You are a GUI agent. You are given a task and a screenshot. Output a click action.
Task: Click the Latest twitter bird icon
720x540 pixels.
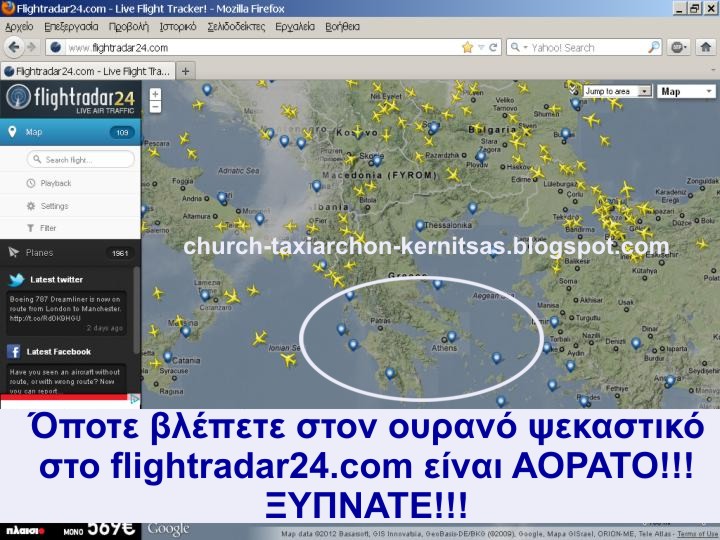click(x=17, y=279)
